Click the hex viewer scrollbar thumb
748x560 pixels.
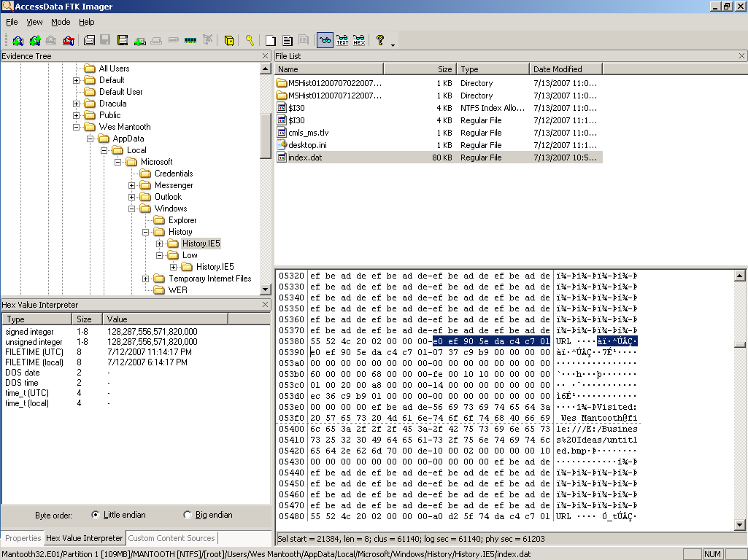(x=739, y=345)
